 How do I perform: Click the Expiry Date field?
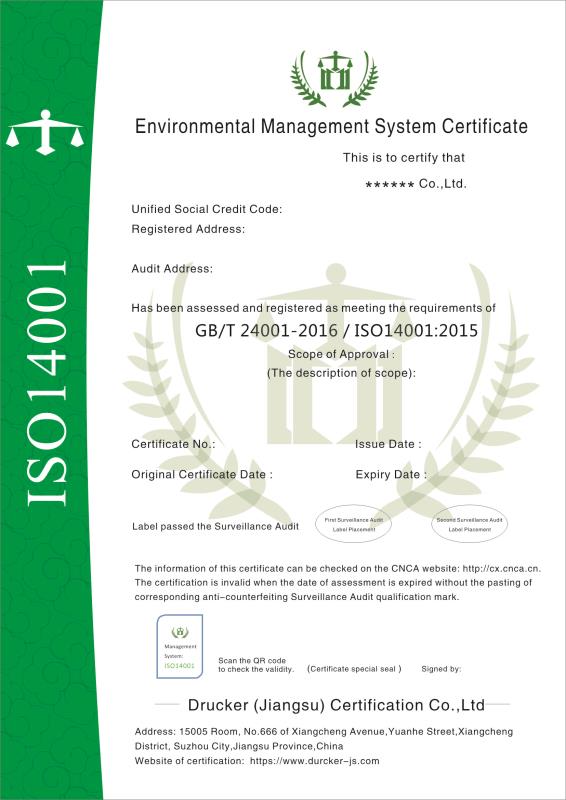pos(391,474)
